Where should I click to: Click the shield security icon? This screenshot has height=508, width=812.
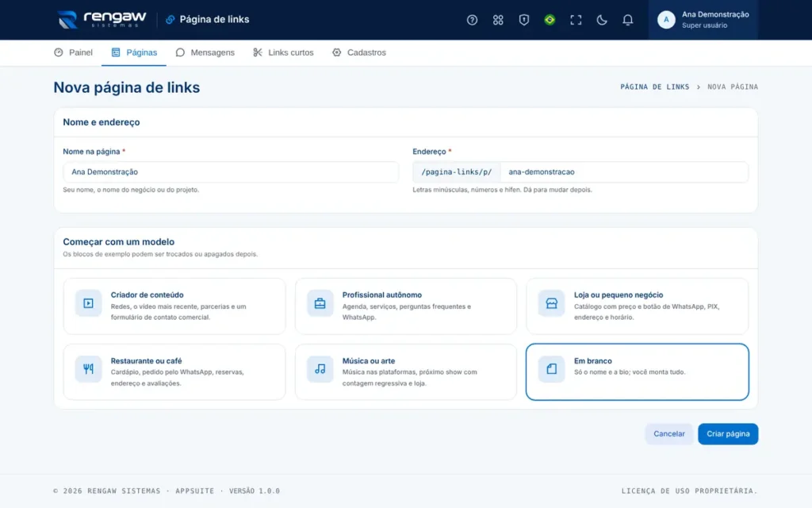pyautogui.click(x=523, y=20)
